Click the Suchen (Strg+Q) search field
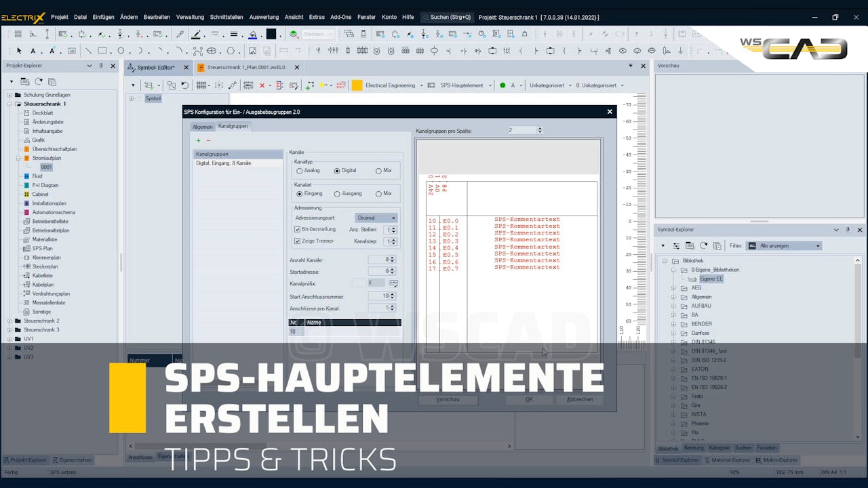Viewport: 868px width, 488px height. point(448,17)
